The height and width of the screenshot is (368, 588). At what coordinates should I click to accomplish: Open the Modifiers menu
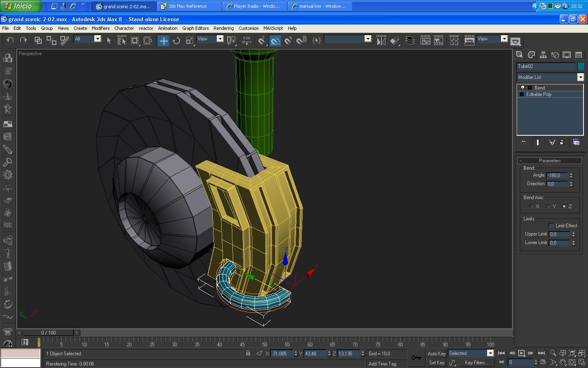tap(100, 28)
